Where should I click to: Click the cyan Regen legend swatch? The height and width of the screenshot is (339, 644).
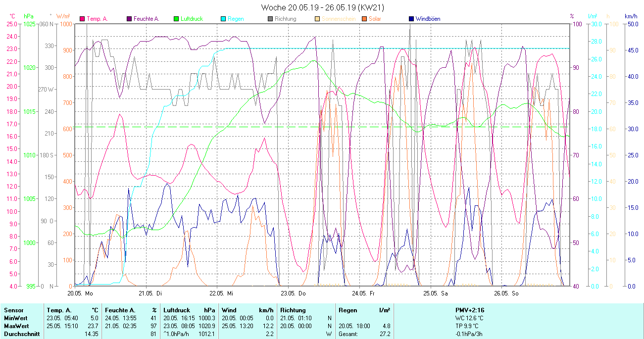point(223,19)
